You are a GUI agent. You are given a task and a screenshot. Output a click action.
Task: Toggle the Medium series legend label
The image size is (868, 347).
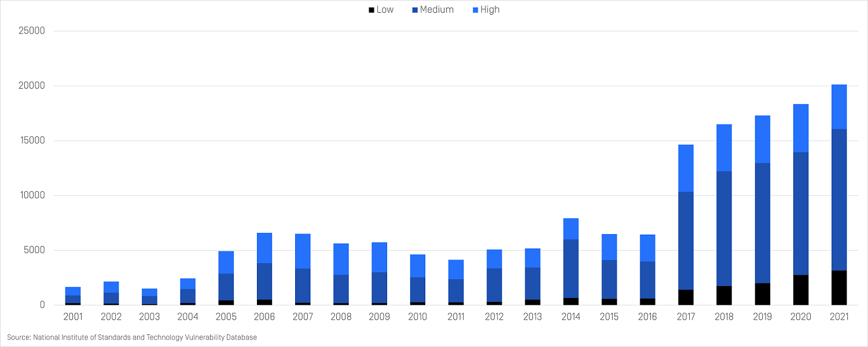point(437,10)
